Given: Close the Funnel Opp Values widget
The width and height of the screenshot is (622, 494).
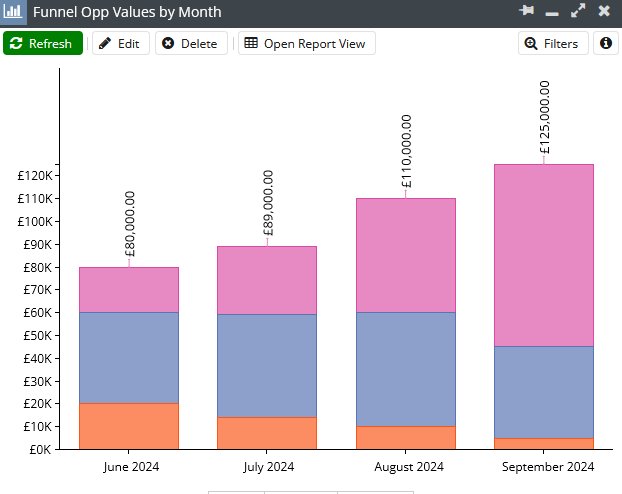Looking at the screenshot, I should point(604,11).
